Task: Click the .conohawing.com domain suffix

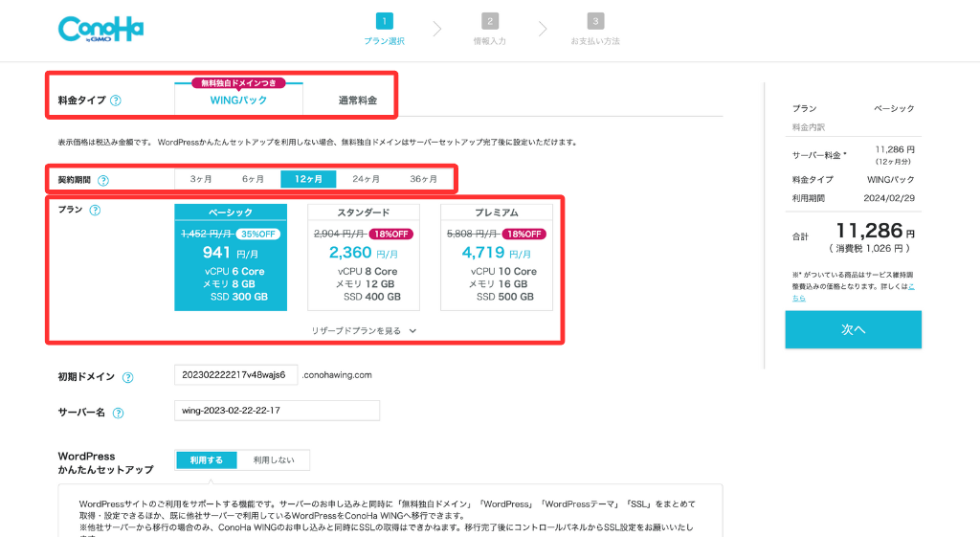Action: coord(337,375)
